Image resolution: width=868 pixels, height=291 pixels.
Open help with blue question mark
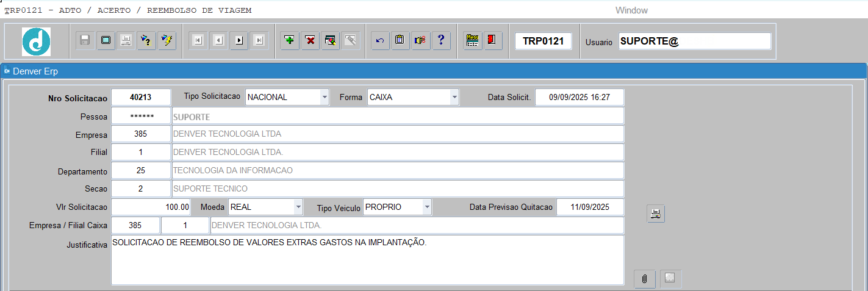tap(441, 40)
